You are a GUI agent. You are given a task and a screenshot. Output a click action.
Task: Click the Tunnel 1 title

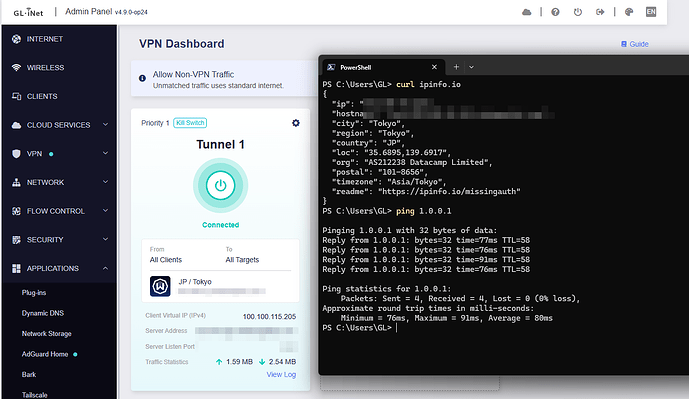tap(221, 145)
